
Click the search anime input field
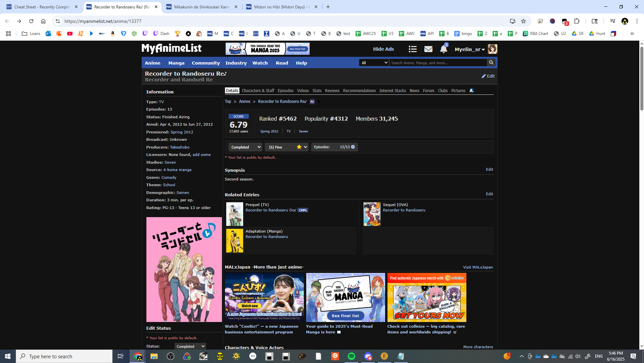[x=438, y=63]
